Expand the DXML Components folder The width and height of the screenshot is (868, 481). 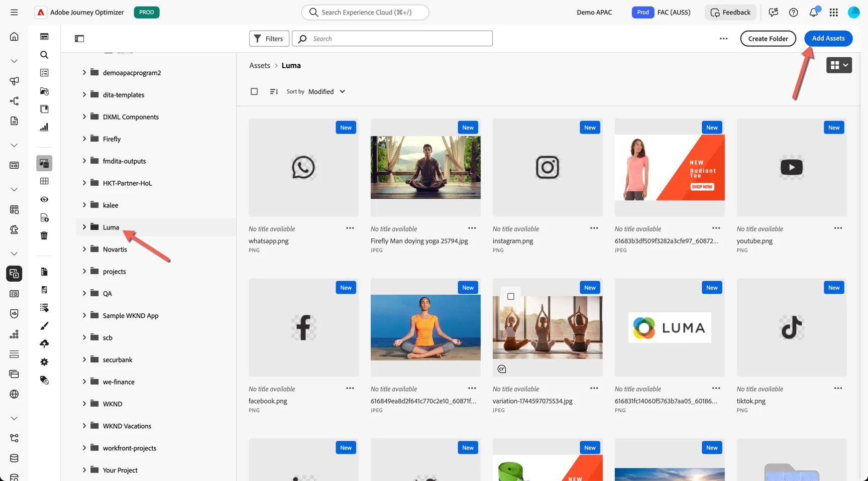[x=84, y=117]
